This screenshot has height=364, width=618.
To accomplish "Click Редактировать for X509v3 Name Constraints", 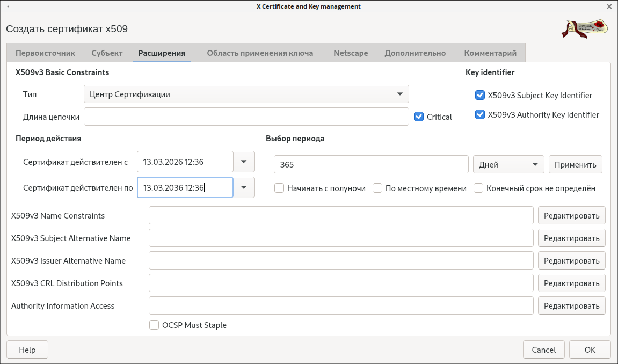I will coord(571,215).
